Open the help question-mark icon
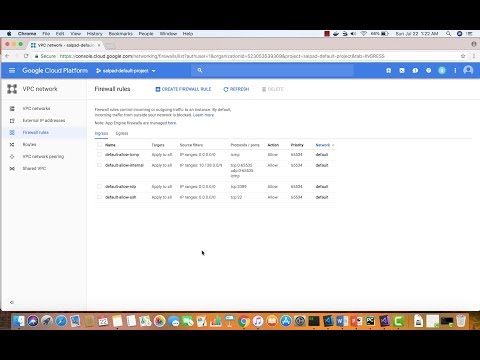Viewport: 480px width, 360px height. click(x=429, y=71)
